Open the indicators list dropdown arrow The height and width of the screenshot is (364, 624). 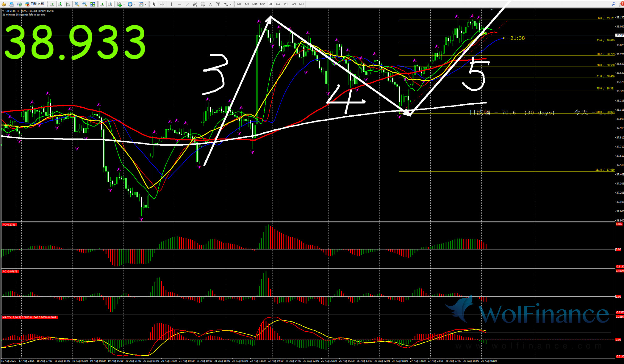(124, 4)
